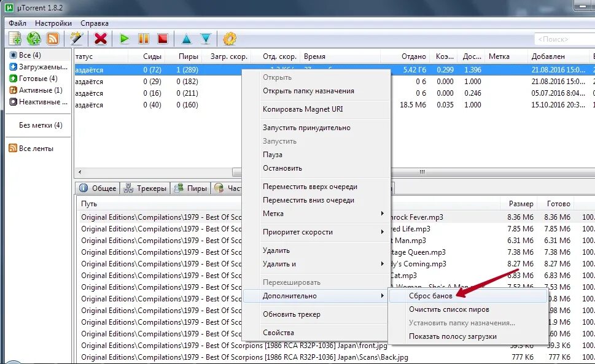Expand the Приоритет скорости submenu
The height and width of the screenshot is (364, 595).
click(316, 232)
